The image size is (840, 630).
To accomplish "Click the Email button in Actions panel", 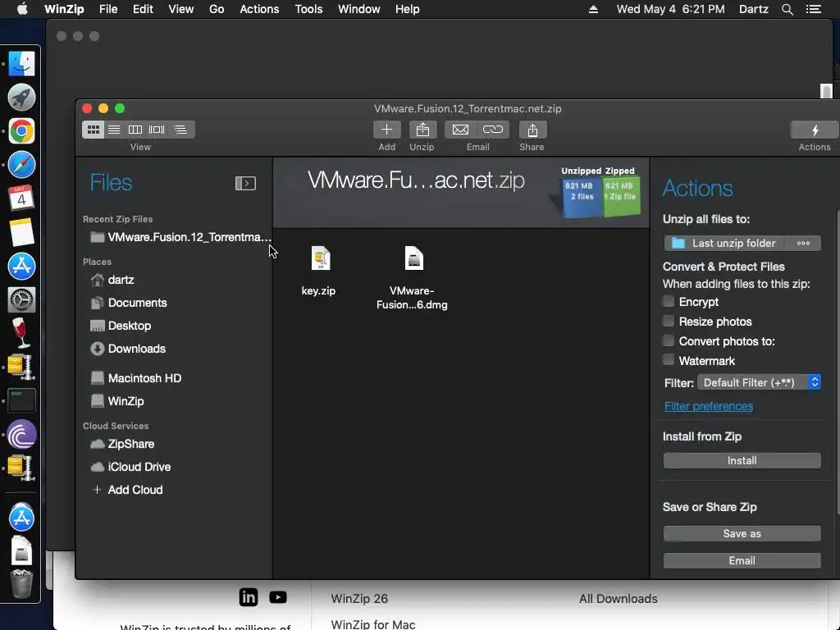I will coord(742,561).
